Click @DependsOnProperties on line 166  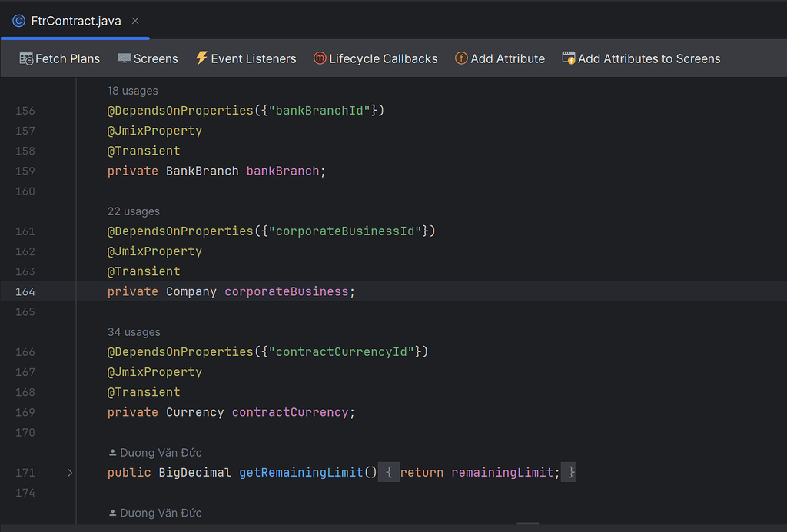click(180, 352)
